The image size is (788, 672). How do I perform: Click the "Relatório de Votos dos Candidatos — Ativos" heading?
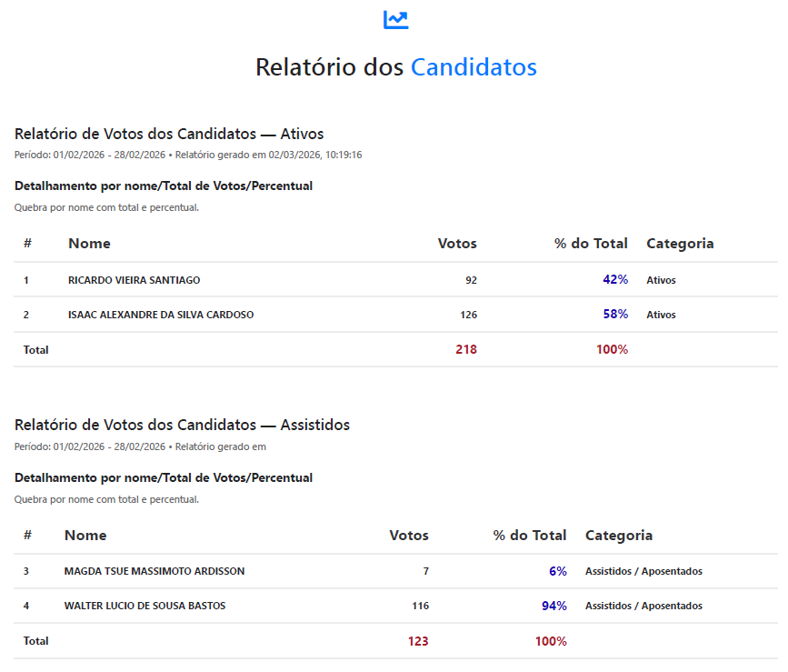[169, 135]
